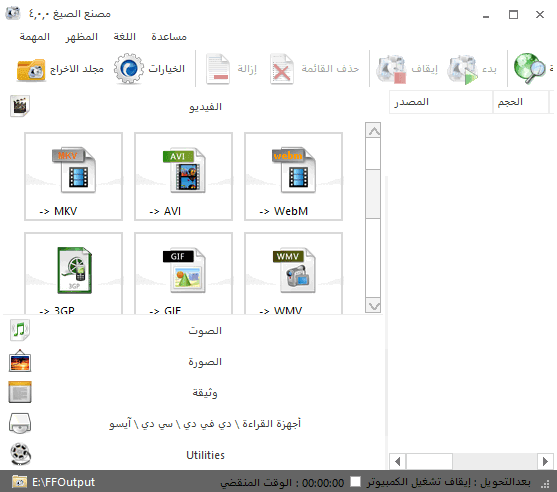Click the clear list icon with red X
The image size is (557, 492).
click(x=281, y=69)
